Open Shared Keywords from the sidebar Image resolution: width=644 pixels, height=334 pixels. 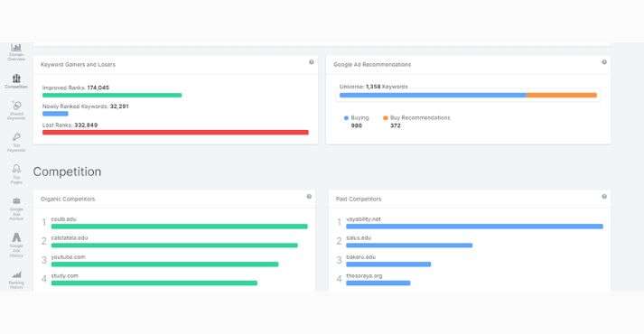click(16, 110)
